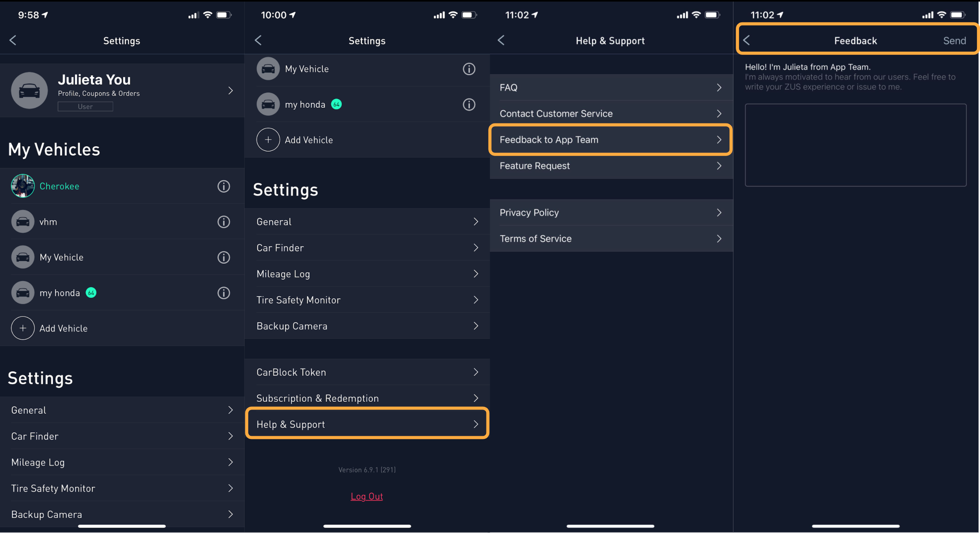The image size is (980, 533).
Task: Tap My Vehicle car icon in first screen
Action: click(23, 257)
